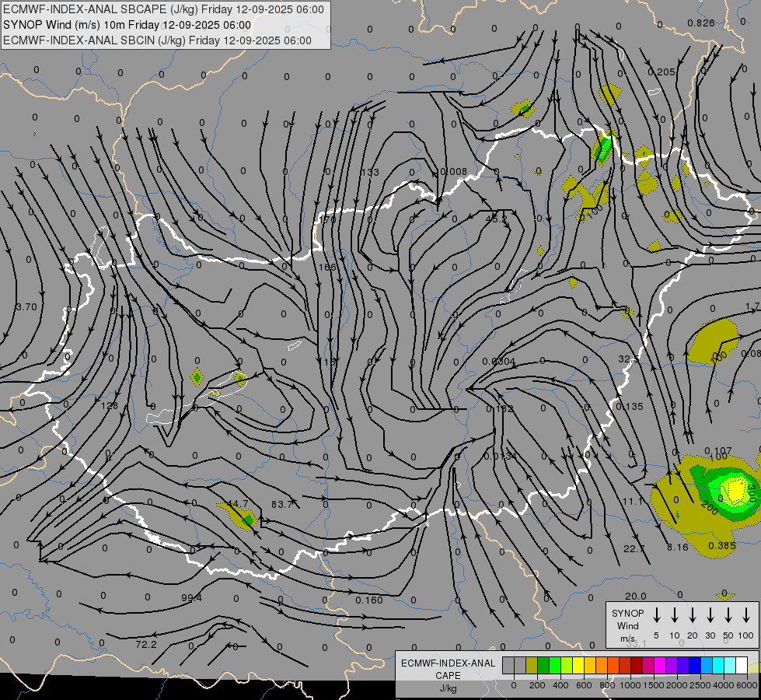This screenshot has width=761, height=700.
Task: Click the 128 value near the western border
Action: 109,405
